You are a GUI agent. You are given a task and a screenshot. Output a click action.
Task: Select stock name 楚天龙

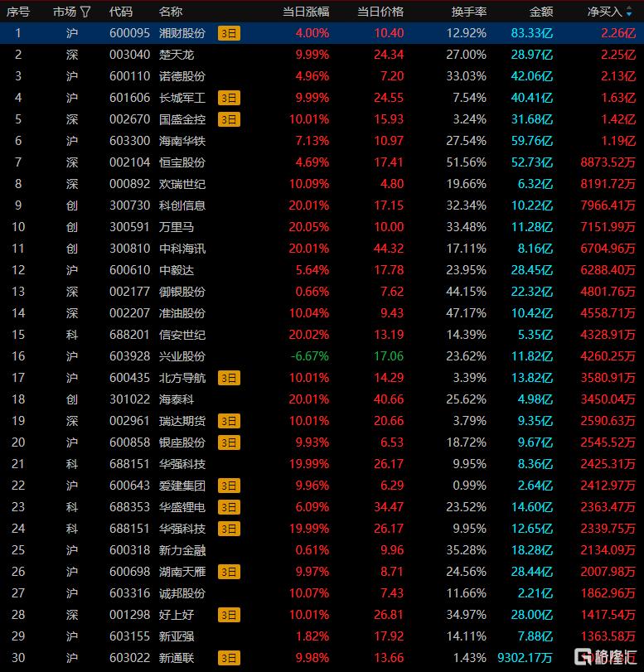click(177, 55)
